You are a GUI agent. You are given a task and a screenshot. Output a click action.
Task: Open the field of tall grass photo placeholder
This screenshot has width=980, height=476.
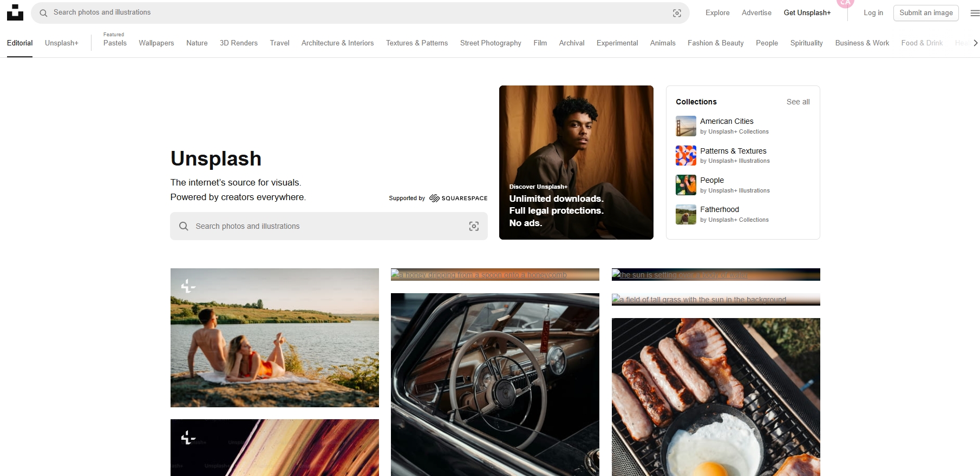(716, 299)
